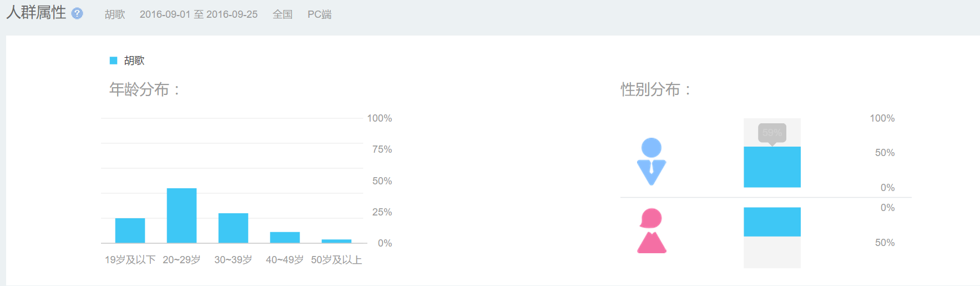This screenshot has width=980, height=286.
Task: Click the 人群属性 section title
Action: 36,13
